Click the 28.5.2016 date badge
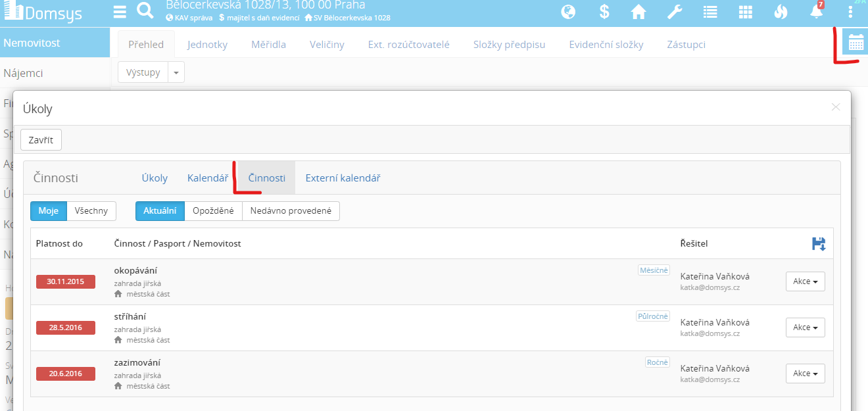The width and height of the screenshot is (868, 411). 66,327
